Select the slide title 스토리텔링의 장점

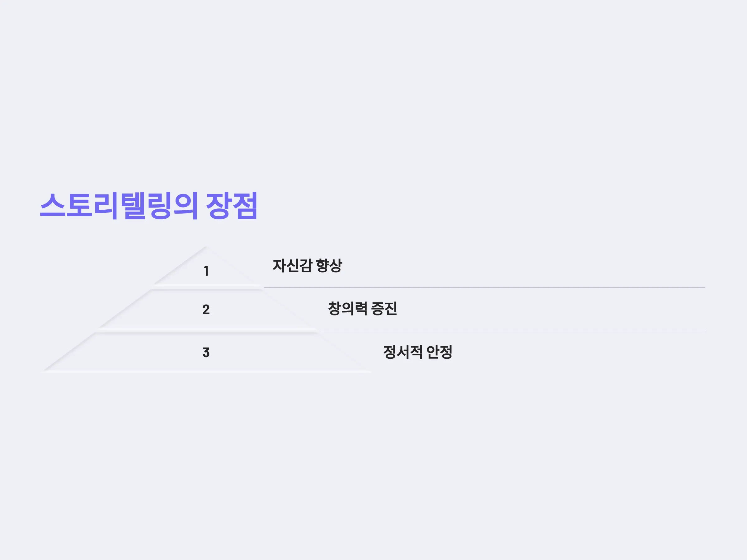[x=149, y=206]
